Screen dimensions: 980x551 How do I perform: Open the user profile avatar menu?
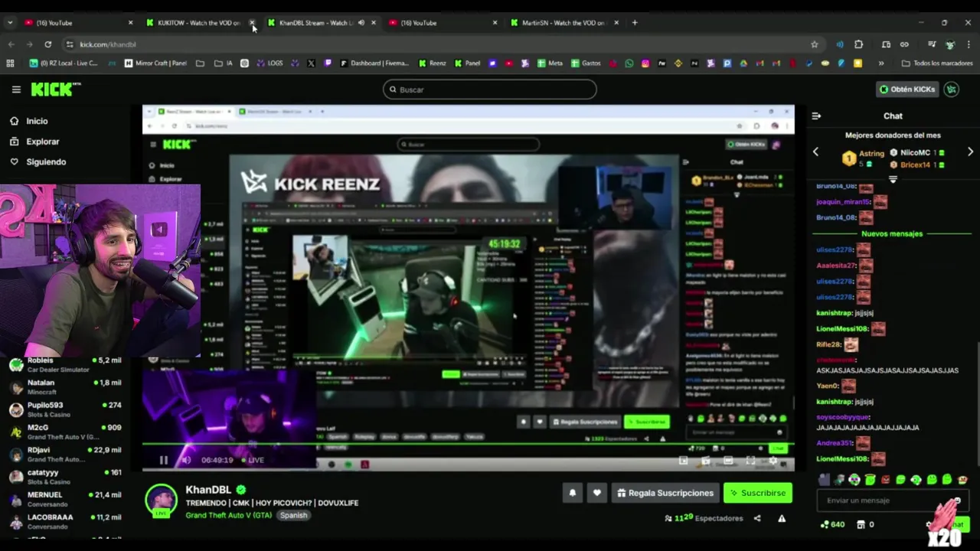(952, 90)
